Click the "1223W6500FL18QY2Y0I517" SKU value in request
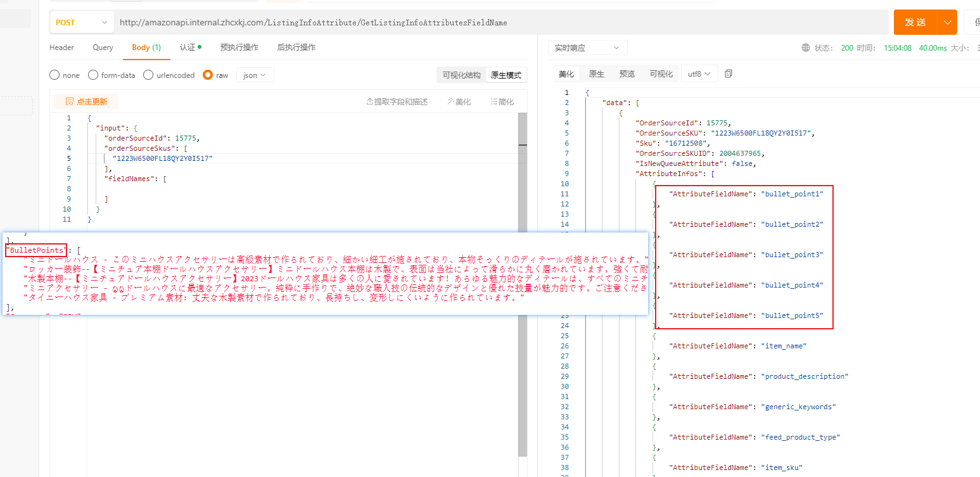The width and height of the screenshot is (980, 477). coord(162,158)
